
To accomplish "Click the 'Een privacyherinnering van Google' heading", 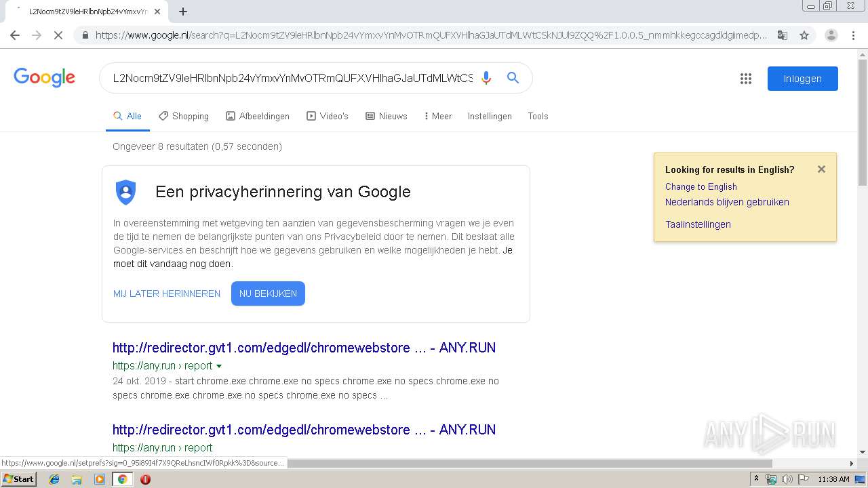I will click(x=283, y=192).
